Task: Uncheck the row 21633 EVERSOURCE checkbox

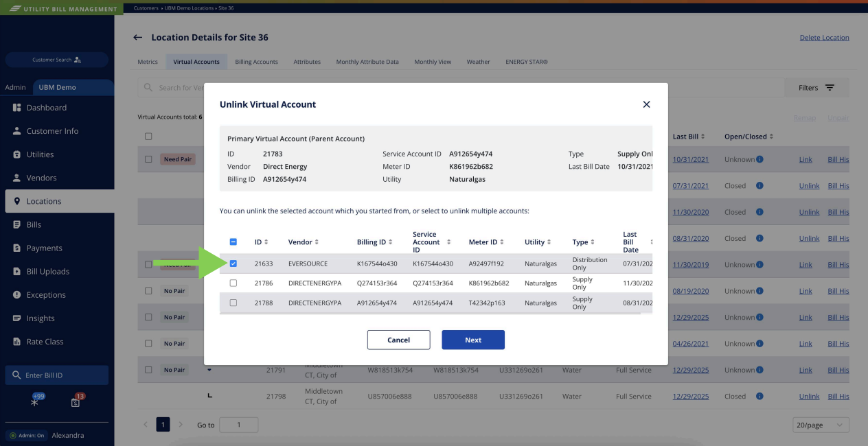Action: coord(233,263)
